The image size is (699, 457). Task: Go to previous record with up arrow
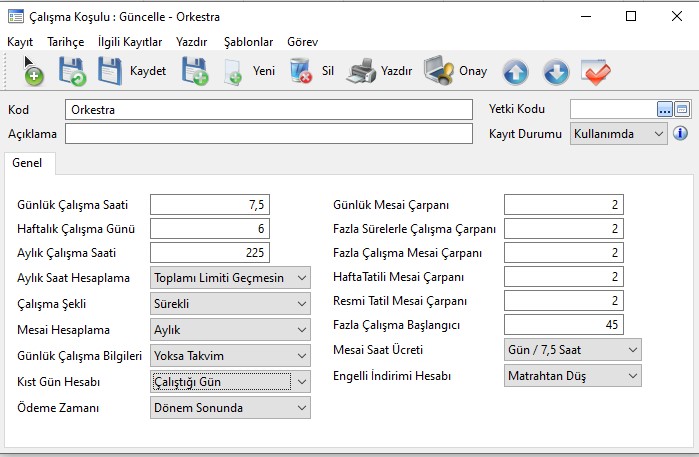tap(515, 71)
